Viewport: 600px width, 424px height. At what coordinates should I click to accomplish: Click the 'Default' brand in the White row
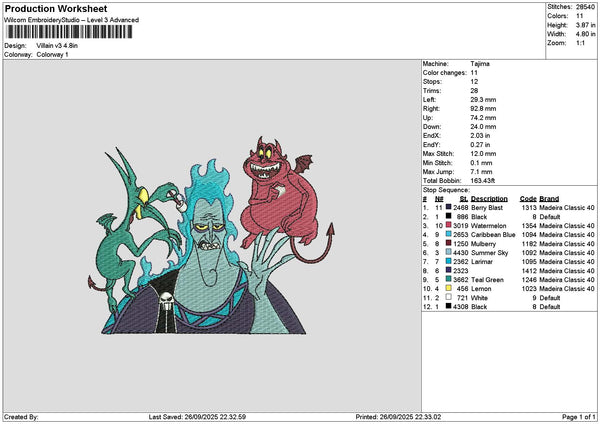point(549,298)
